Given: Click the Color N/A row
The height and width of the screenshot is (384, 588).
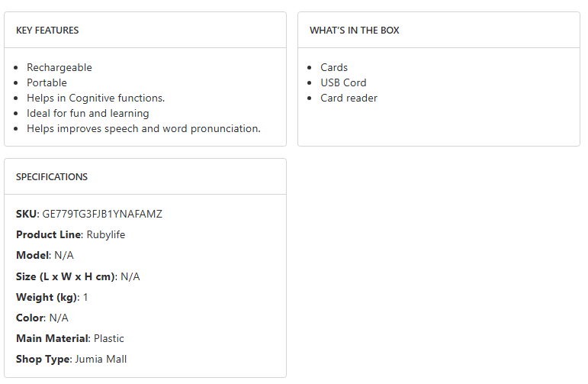Looking at the screenshot, I should 42,318.
